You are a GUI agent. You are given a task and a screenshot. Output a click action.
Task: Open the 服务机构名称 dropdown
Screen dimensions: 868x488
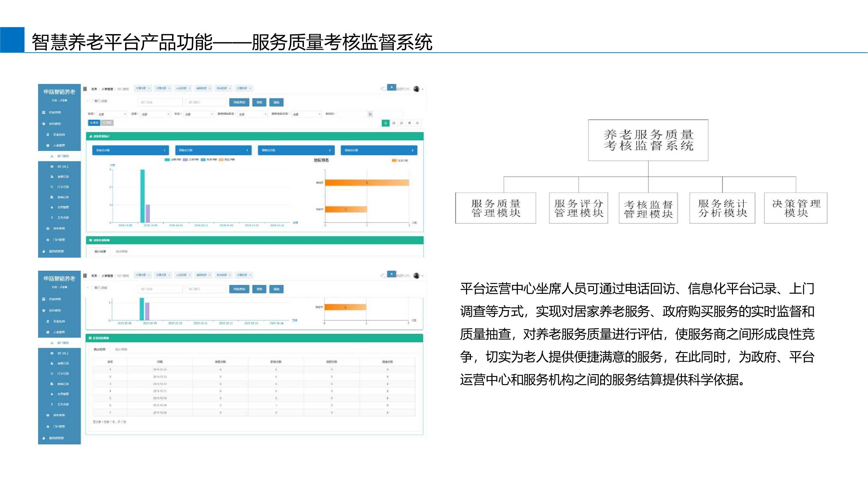(306, 114)
